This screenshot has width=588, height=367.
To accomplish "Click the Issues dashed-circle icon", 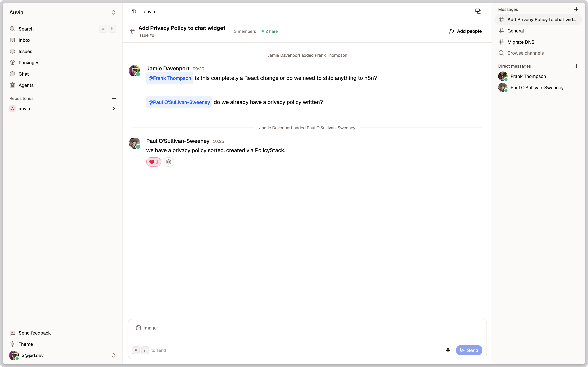I will 12,52.
